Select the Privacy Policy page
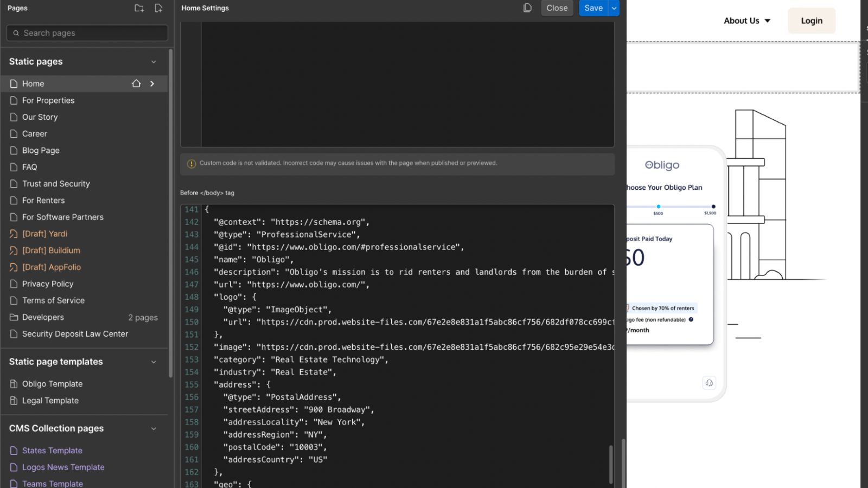868x488 pixels. coord(84,284)
